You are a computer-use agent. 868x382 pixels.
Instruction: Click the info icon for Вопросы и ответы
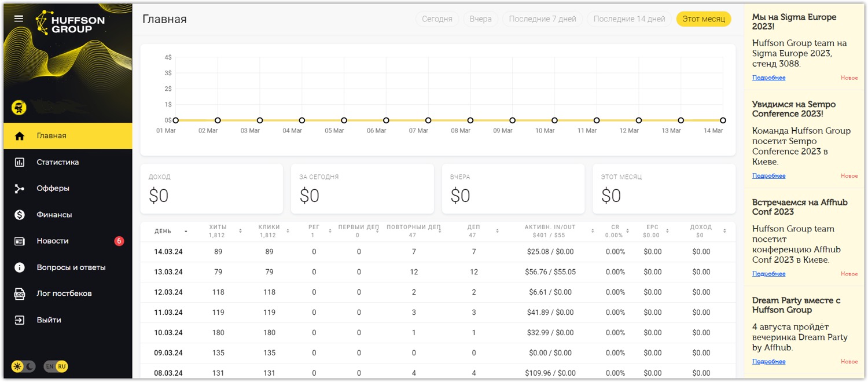[x=20, y=267]
